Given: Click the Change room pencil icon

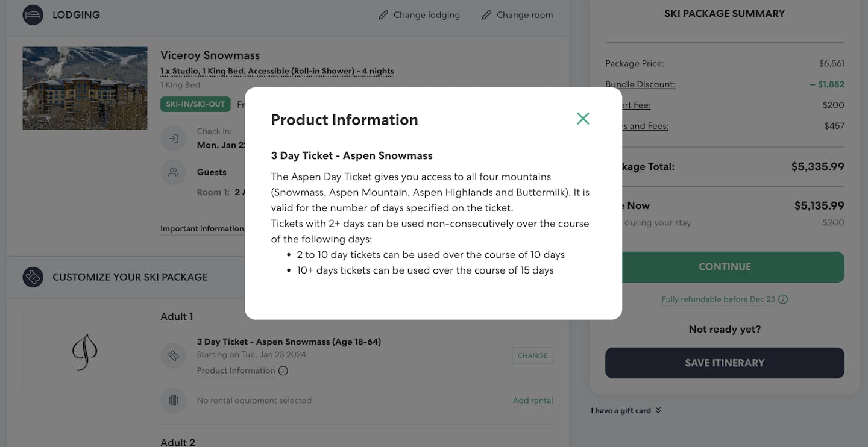Looking at the screenshot, I should pyautogui.click(x=486, y=15).
